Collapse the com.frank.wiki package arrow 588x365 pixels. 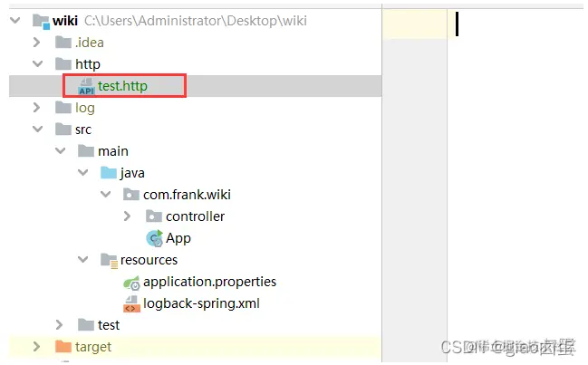coord(106,194)
